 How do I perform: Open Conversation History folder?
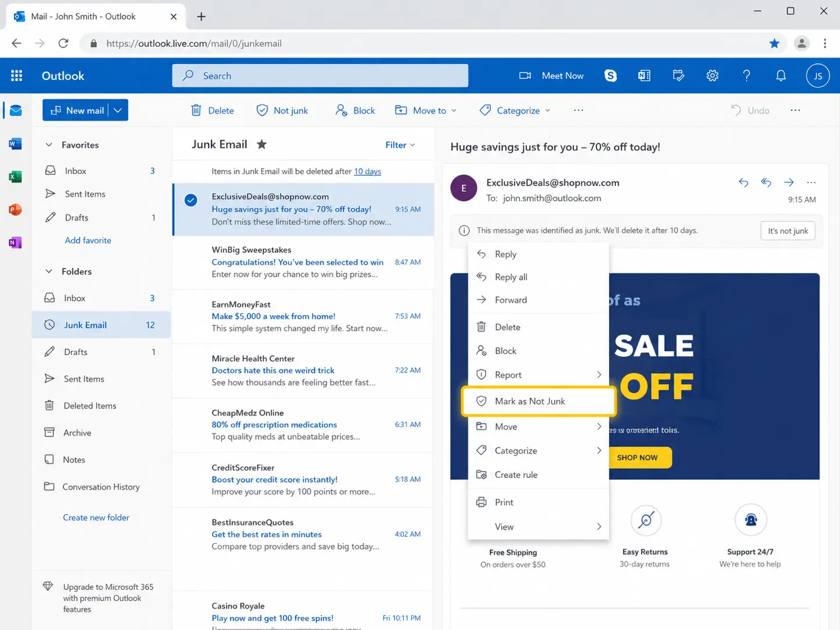101,487
